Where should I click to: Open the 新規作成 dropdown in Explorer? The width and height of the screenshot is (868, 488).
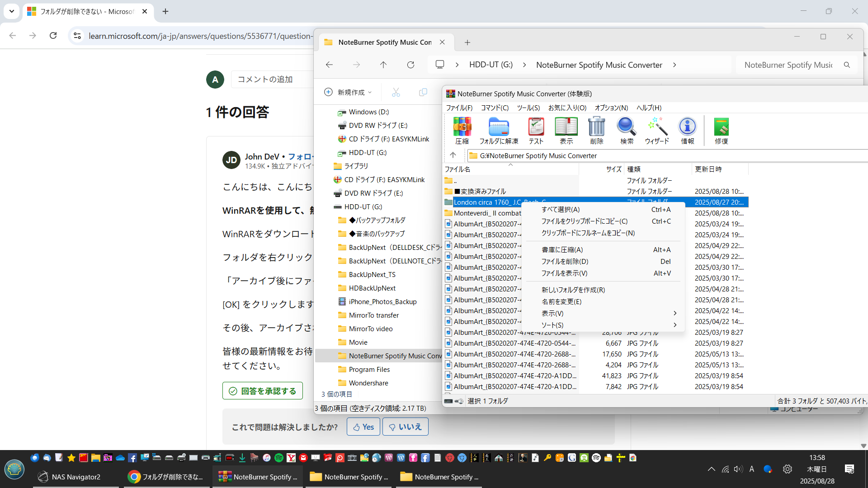point(348,92)
